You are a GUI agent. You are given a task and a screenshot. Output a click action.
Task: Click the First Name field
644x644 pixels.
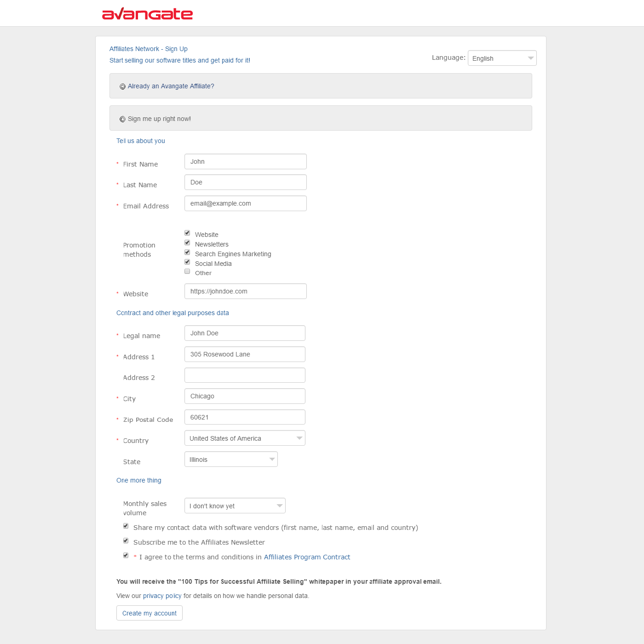245,161
